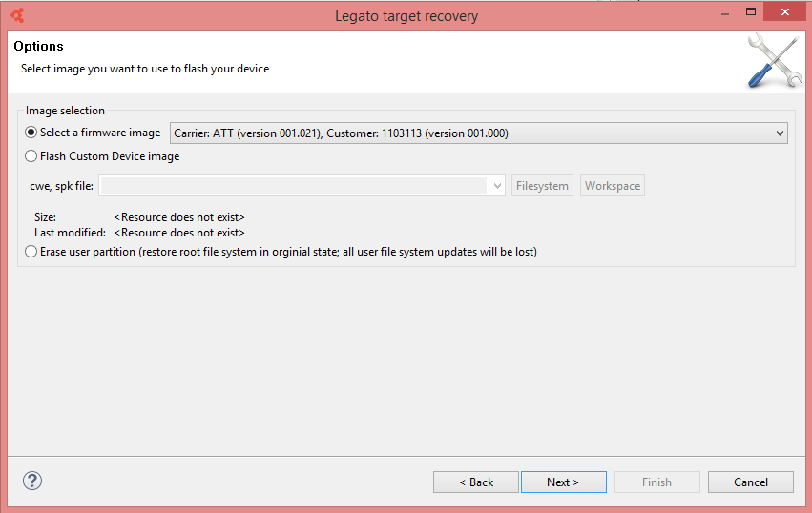812x513 pixels.
Task: Click the 'Legato target recovery' title bar
Action: coord(406,16)
